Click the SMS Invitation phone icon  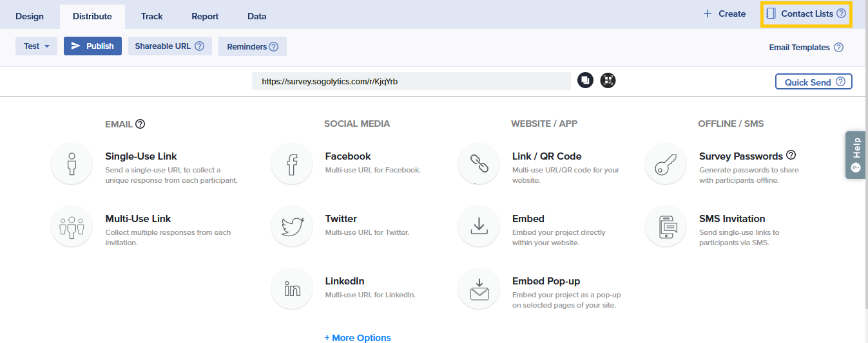click(x=666, y=227)
